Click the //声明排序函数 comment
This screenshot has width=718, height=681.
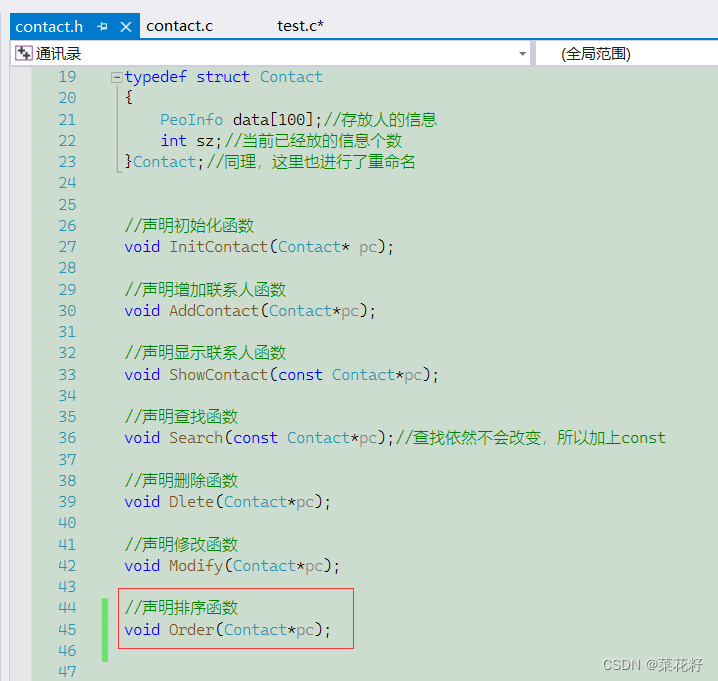pyautogui.click(x=181, y=608)
